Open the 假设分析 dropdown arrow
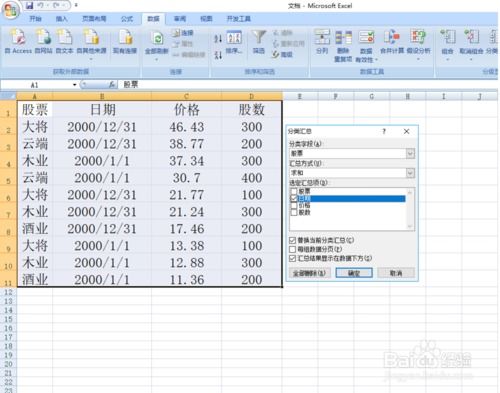Viewport: 500px width, 393px height. pos(418,59)
